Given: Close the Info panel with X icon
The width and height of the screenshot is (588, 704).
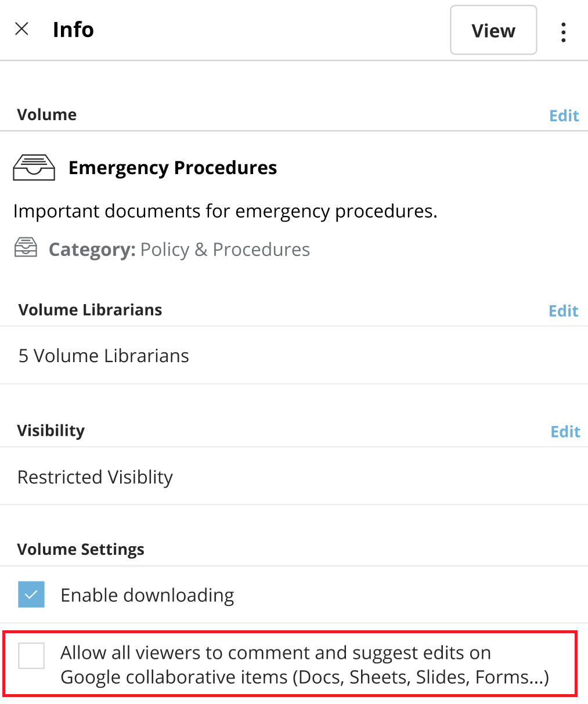Looking at the screenshot, I should [21, 29].
